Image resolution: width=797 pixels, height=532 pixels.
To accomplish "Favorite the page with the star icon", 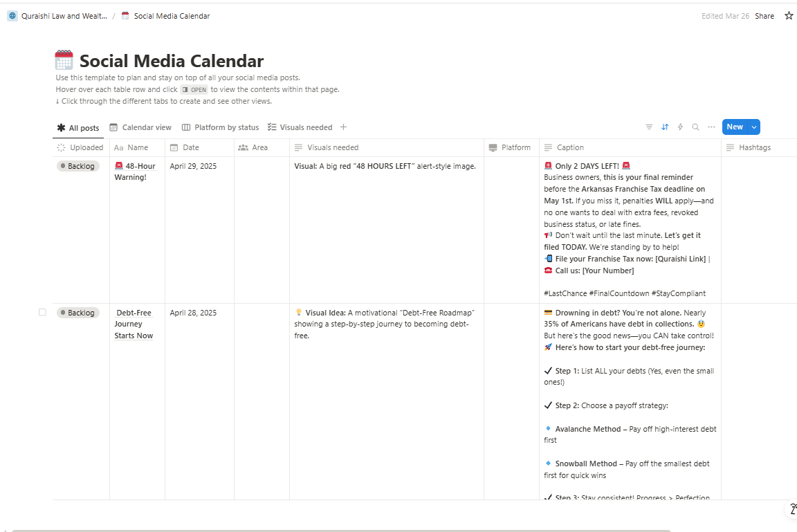I will click(789, 16).
